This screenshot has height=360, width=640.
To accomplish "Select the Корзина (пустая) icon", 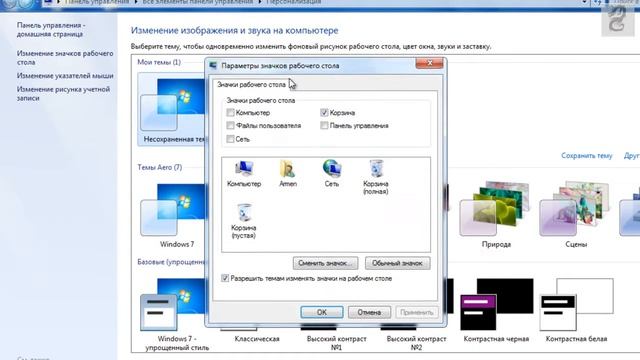I will click(244, 221).
